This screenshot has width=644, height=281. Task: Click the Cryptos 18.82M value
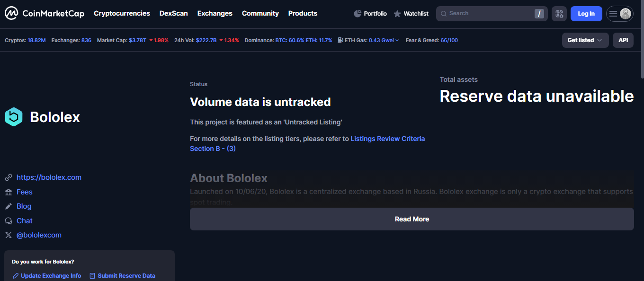pyautogui.click(x=36, y=40)
